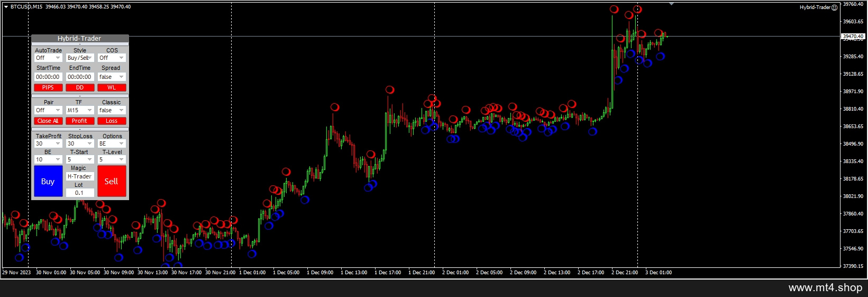Click the 38496.90 price scale label
Image resolution: width=868 pixels, height=297 pixels.
point(853,144)
